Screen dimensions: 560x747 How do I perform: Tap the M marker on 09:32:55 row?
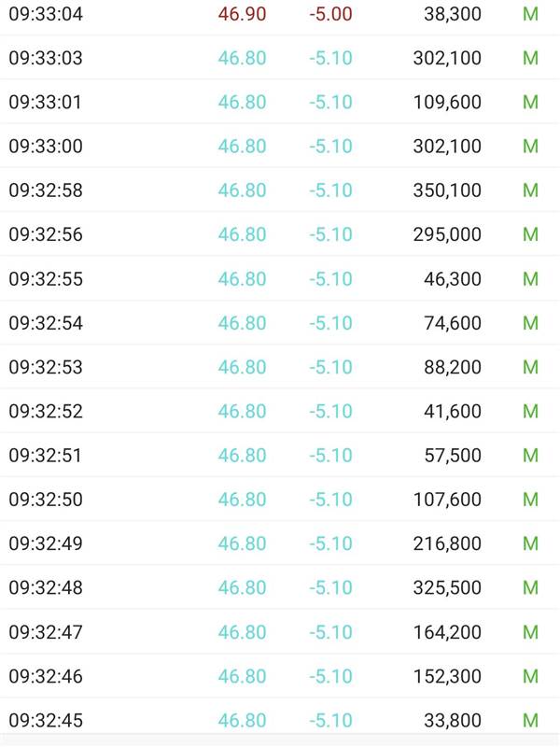point(530,279)
